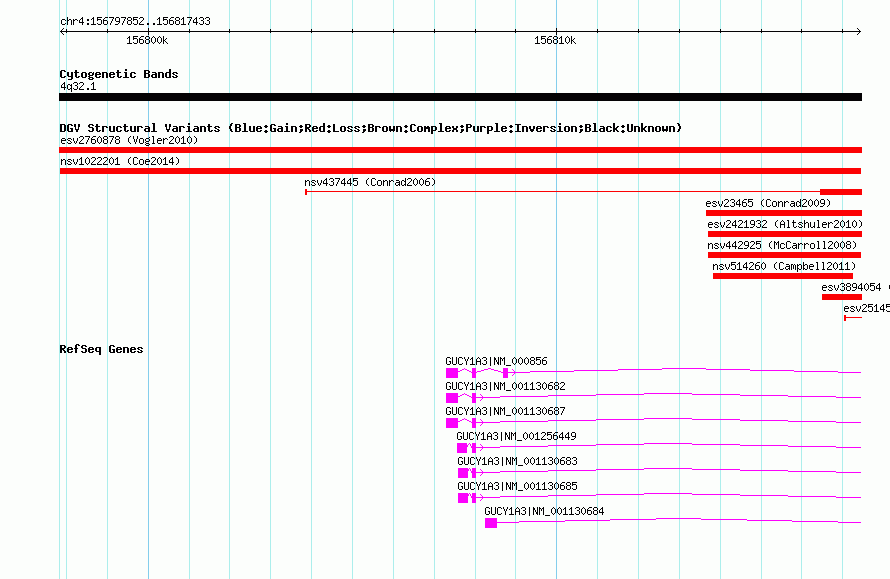Click the thick red segment of nsv437445

pos(841,192)
